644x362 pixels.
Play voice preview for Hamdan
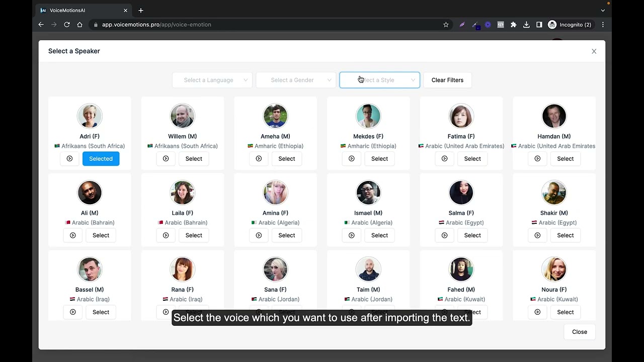tap(537, 158)
